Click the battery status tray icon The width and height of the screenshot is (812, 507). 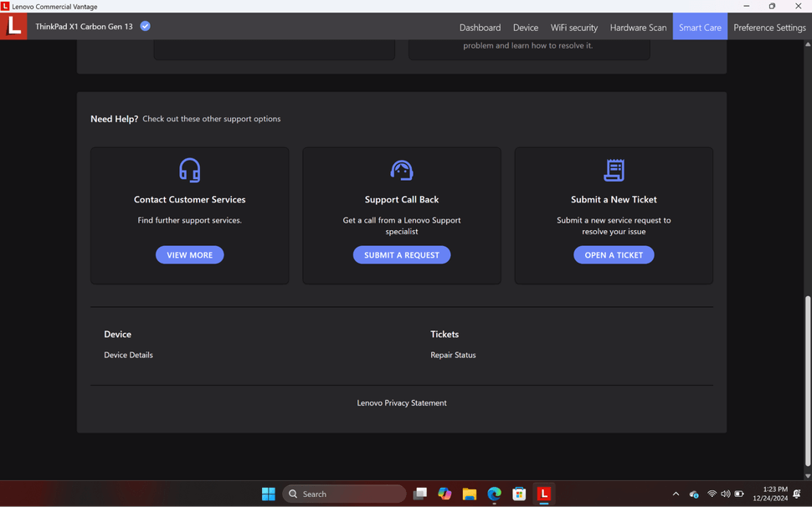pos(739,494)
